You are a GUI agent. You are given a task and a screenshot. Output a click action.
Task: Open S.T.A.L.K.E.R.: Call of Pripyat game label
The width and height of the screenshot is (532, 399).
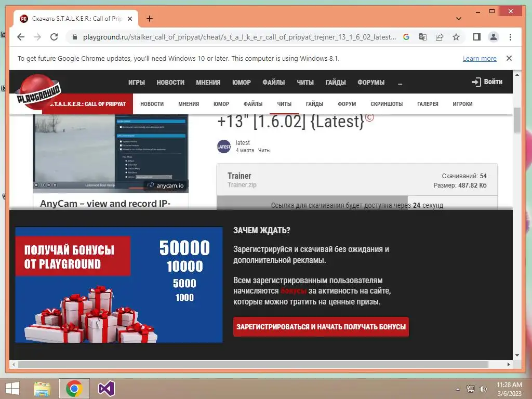coord(87,104)
